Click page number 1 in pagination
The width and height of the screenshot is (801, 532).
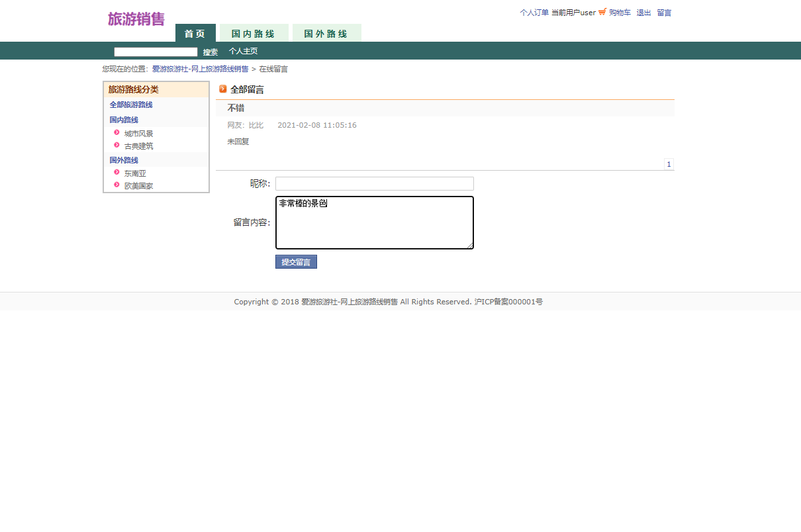coord(669,164)
